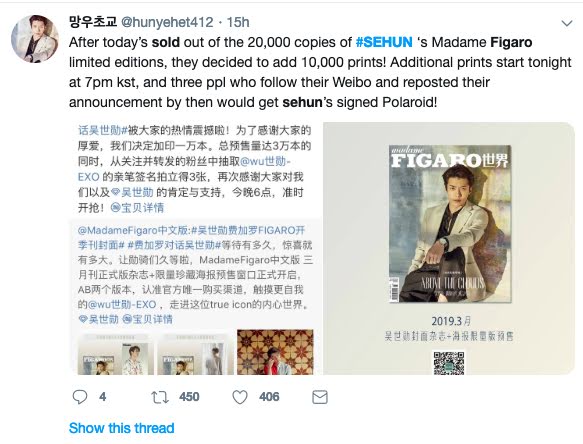Open the Weibo text screenshot image
583x444 pixels.
point(195,248)
